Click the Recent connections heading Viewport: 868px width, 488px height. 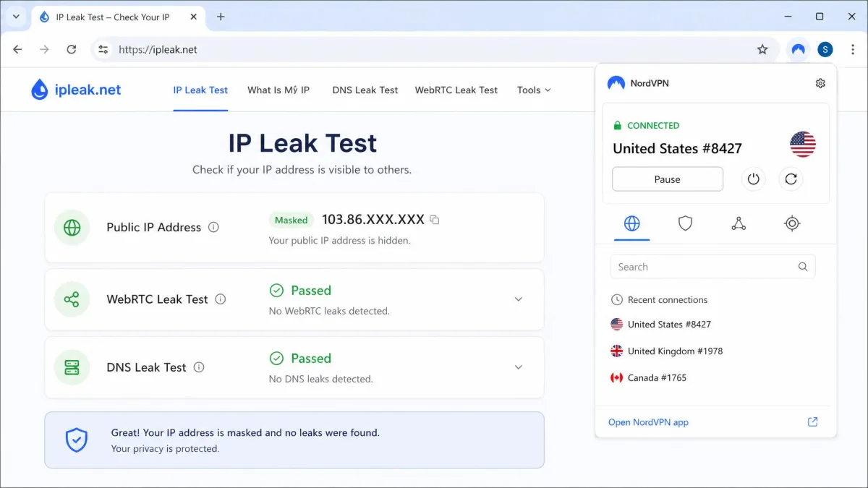(668, 299)
